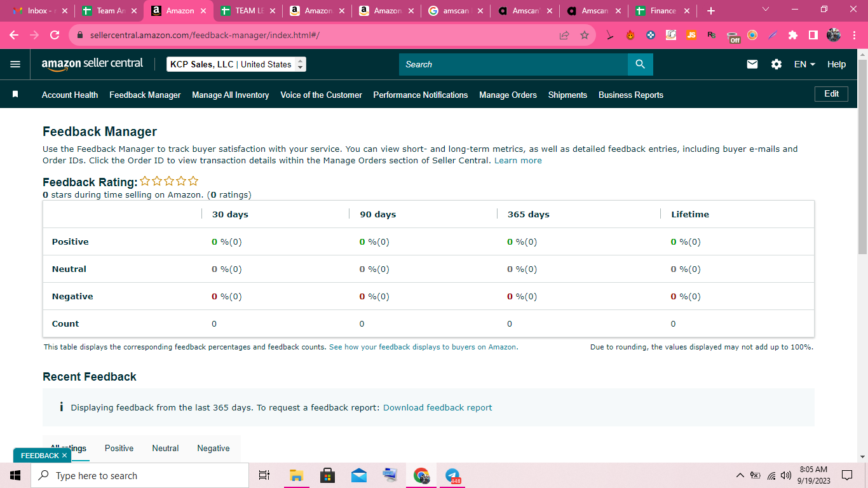Open the Wi-Fi network icon in the tray
This screenshot has height=488, width=868.
pos(771,475)
